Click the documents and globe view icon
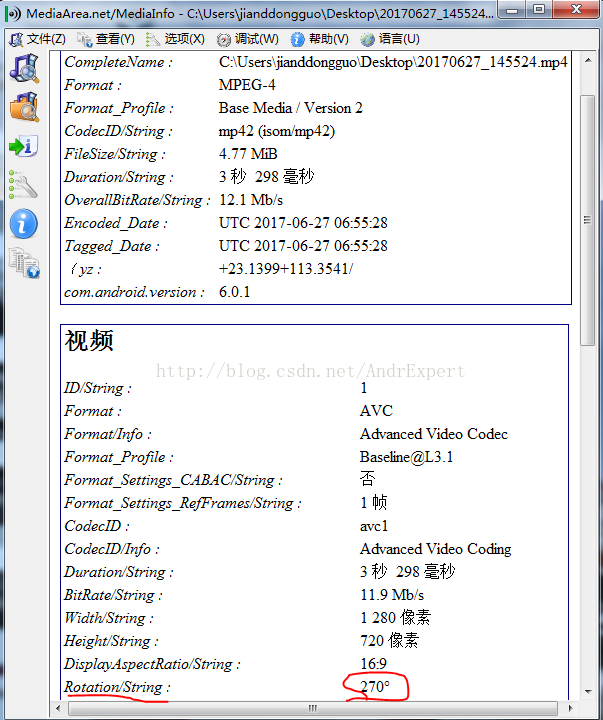This screenshot has width=603, height=720. click(x=24, y=263)
